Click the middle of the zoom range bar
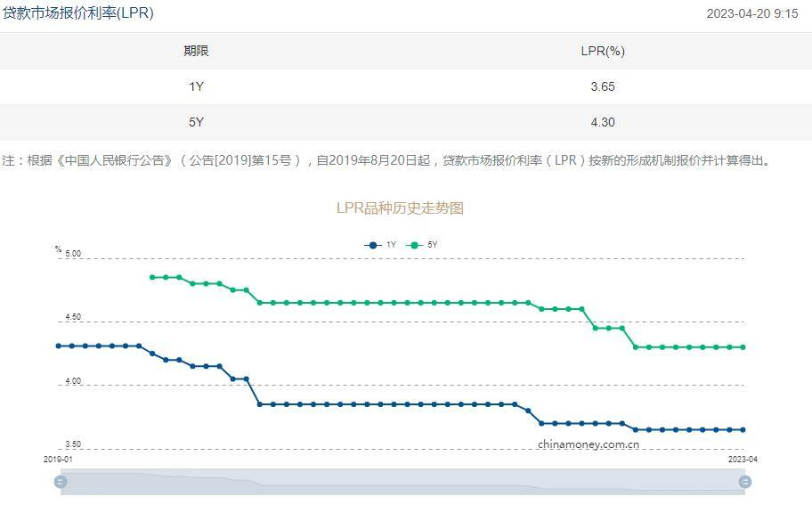The height and width of the screenshot is (513, 812). tap(402, 482)
